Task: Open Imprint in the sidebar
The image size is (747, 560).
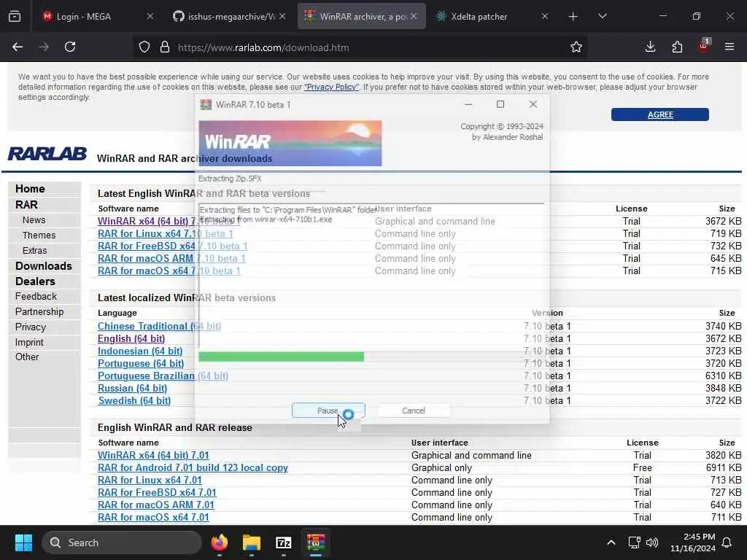Action: point(29,343)
